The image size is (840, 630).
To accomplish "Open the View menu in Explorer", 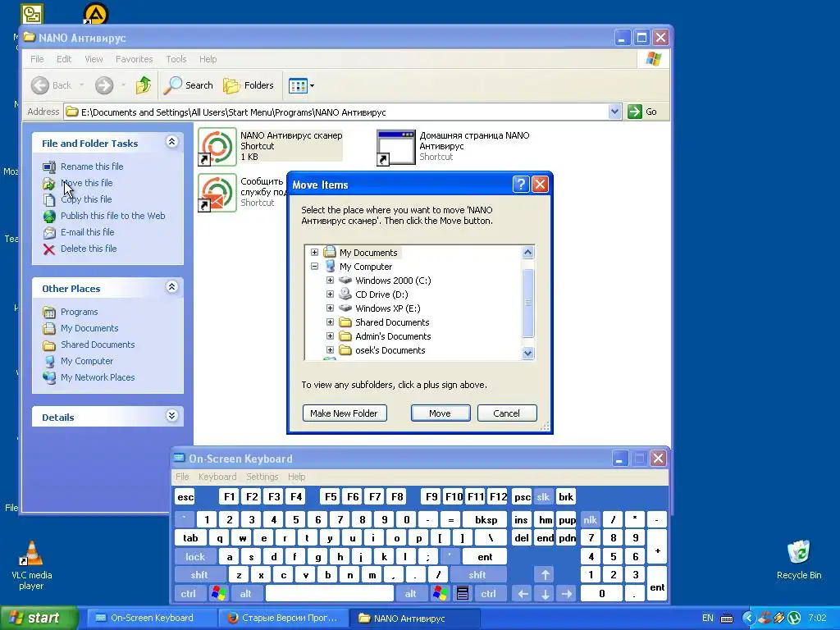I will [x=94, y=59].
